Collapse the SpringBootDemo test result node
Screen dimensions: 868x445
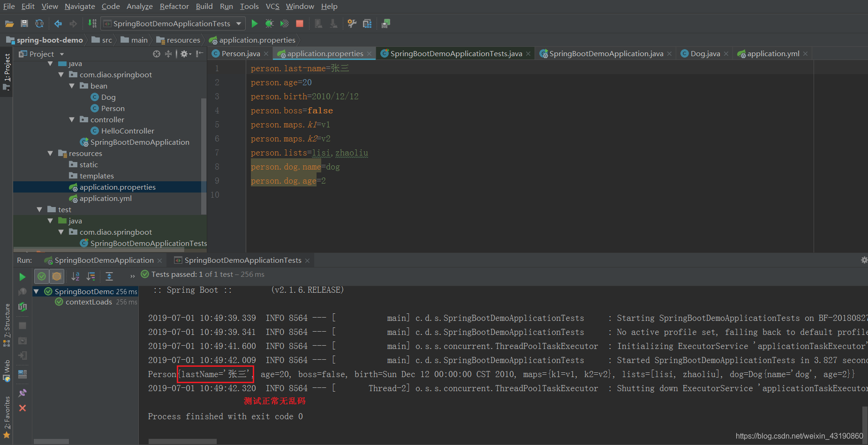click(36, 291)
